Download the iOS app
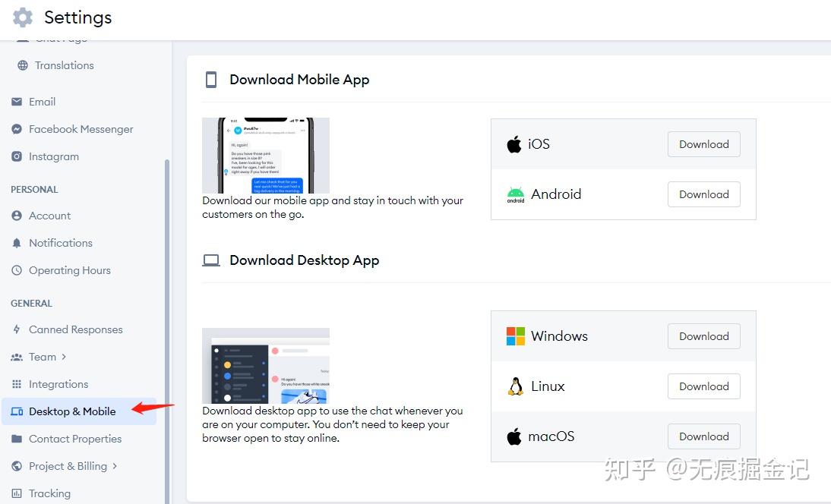 (x=704, y=144)
